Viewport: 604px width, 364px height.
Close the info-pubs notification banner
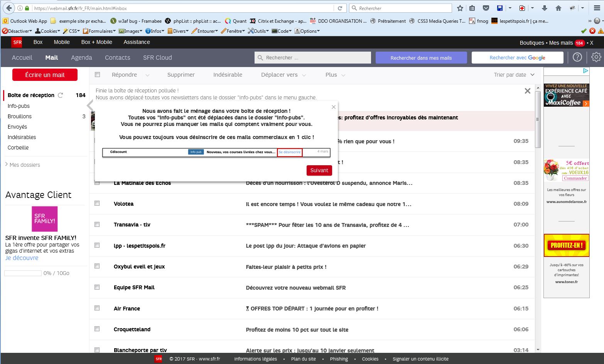click(527, 91)
